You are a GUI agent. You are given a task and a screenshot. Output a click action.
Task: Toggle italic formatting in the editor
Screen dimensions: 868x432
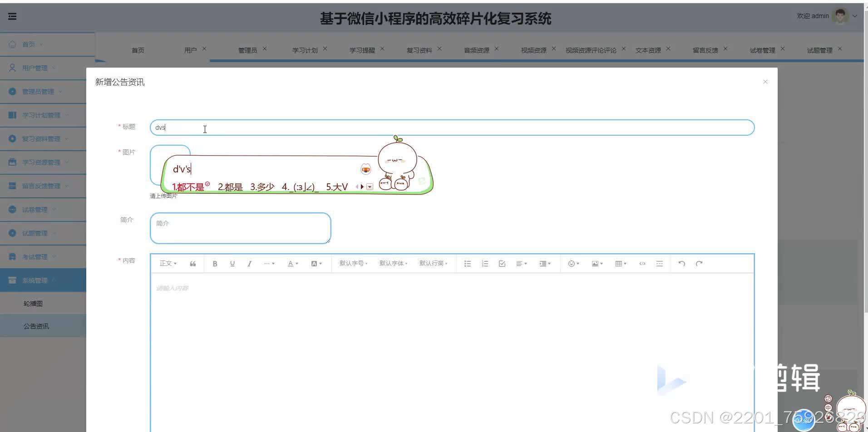tap(249, 264)
